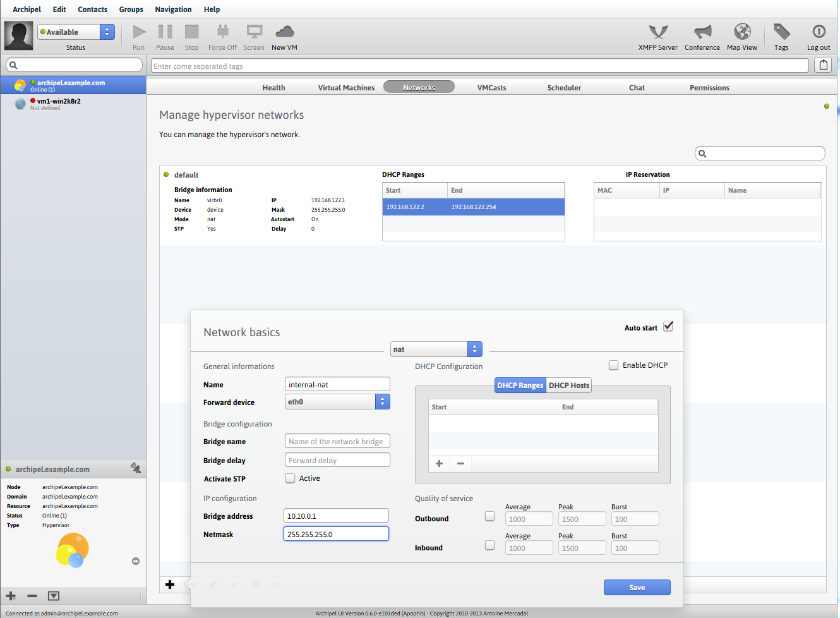The height and width of the screenshot is (618, 840).
Task: Enable the Inbound QoS checkbox
Action: click(489, 545)
